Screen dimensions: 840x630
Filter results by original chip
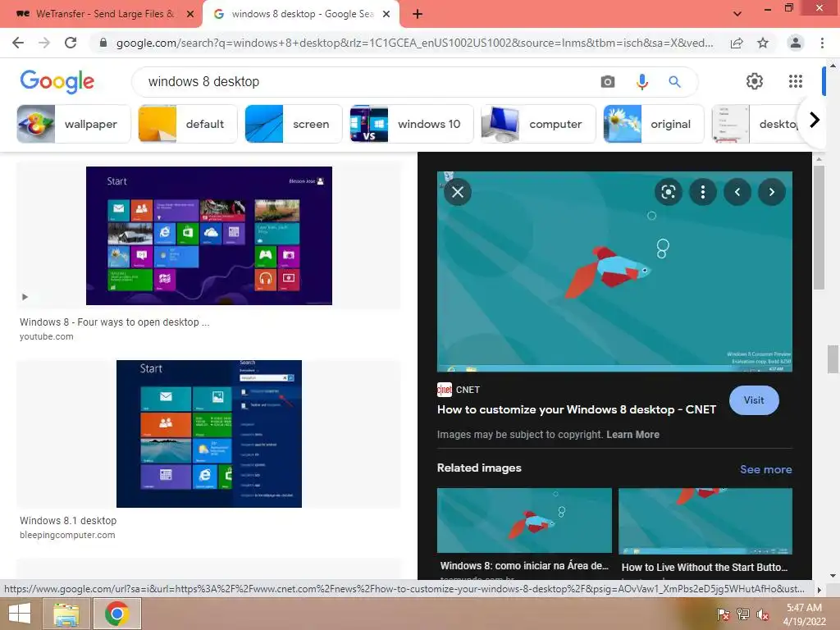[x=654, y=124]
